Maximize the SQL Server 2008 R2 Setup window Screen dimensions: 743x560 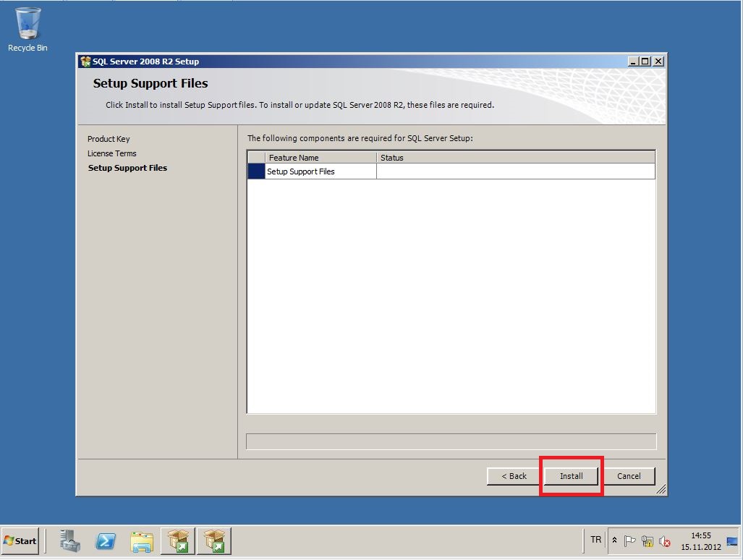point(645,61)
